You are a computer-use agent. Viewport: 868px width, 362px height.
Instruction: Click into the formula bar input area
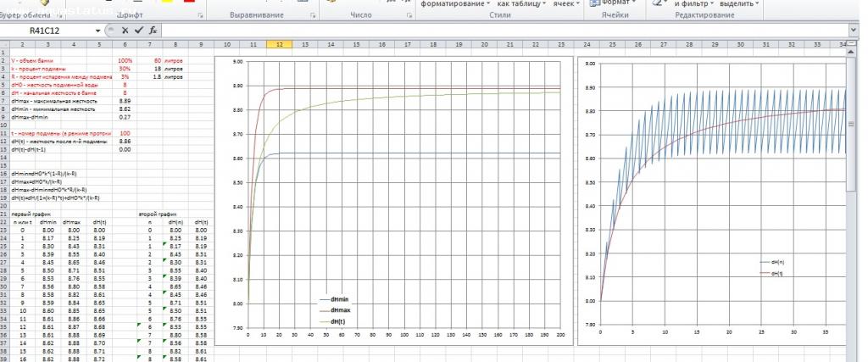[x=504, y=31]
